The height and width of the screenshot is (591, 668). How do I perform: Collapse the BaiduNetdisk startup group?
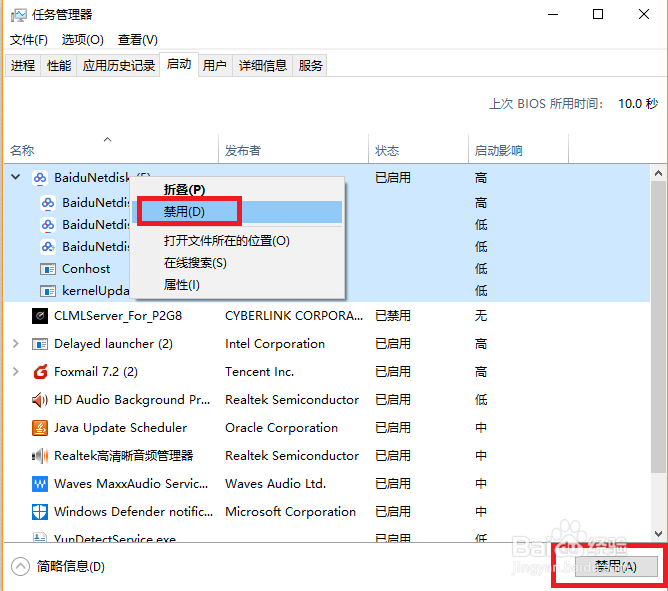tap(16, 177)
